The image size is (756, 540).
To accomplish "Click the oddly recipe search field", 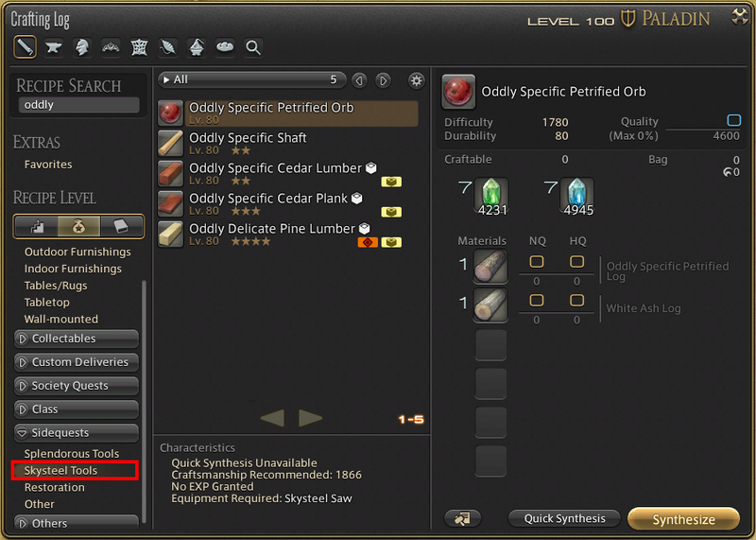I will pos(78,105).
